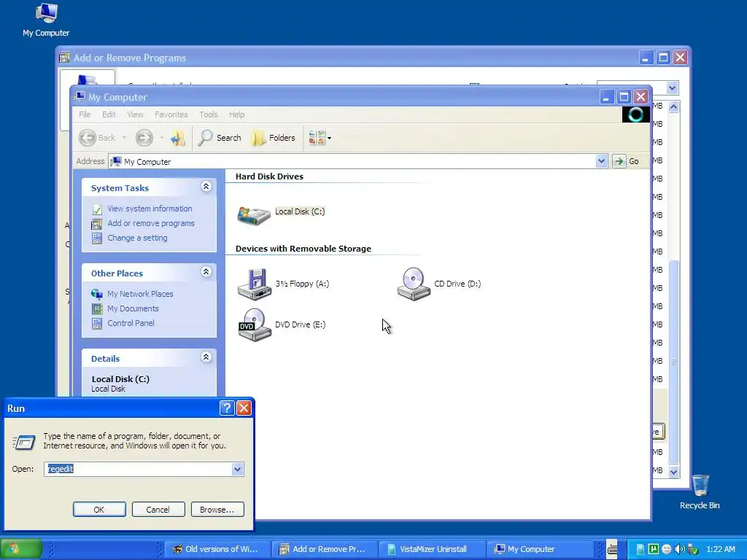Click the Open text field containing regedit
This screenshot has height=560, width=747.
(x=138, y=469)
